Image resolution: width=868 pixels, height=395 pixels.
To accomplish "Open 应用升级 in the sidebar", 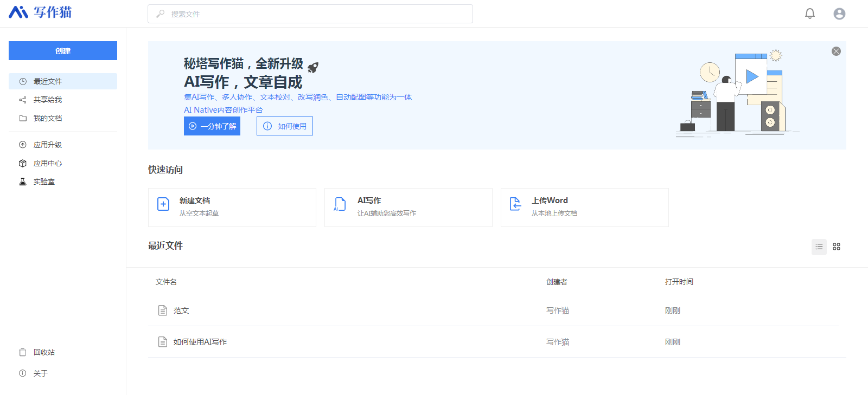I will coord(48,145).
